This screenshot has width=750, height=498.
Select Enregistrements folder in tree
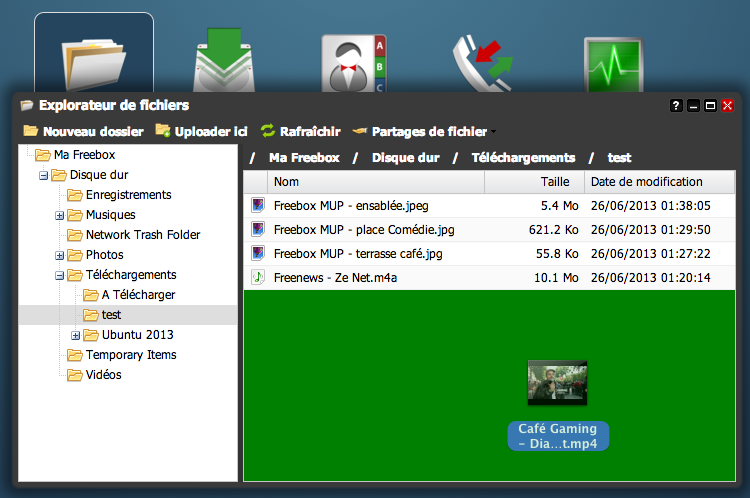[x=129, y=195]
